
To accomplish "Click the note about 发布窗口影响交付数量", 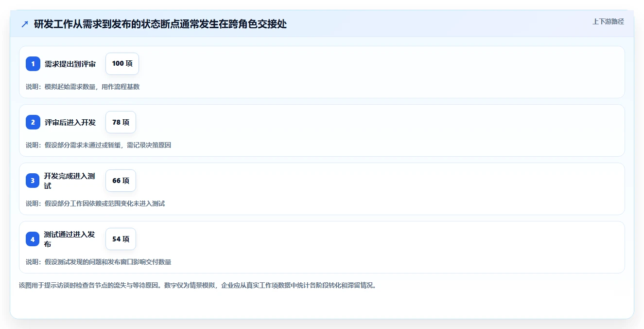I will click(98, 262).
